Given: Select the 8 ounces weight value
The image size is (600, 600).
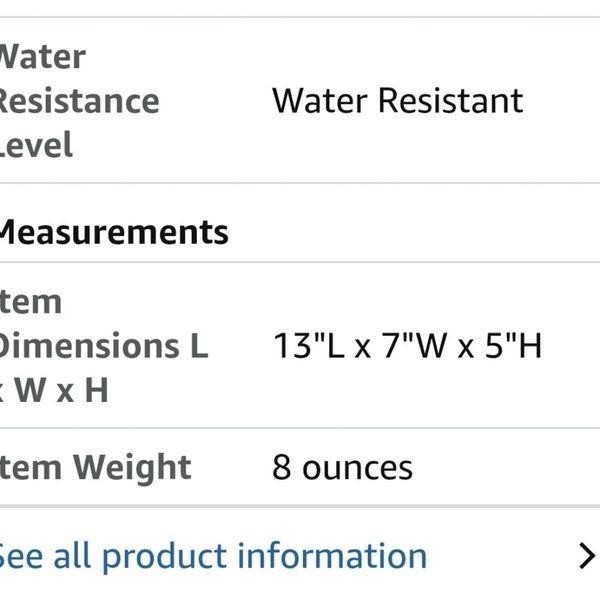Looking at the screenshot, I should click(x=342, y=467).
